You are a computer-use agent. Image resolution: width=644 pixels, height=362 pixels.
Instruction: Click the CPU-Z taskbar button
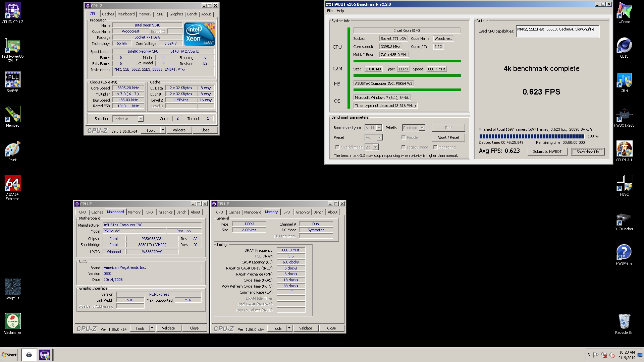pos(45,355)
